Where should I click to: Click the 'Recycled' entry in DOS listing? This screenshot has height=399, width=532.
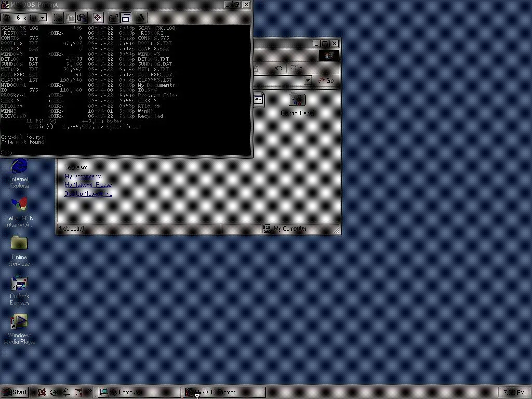click(x=150, y=116)
